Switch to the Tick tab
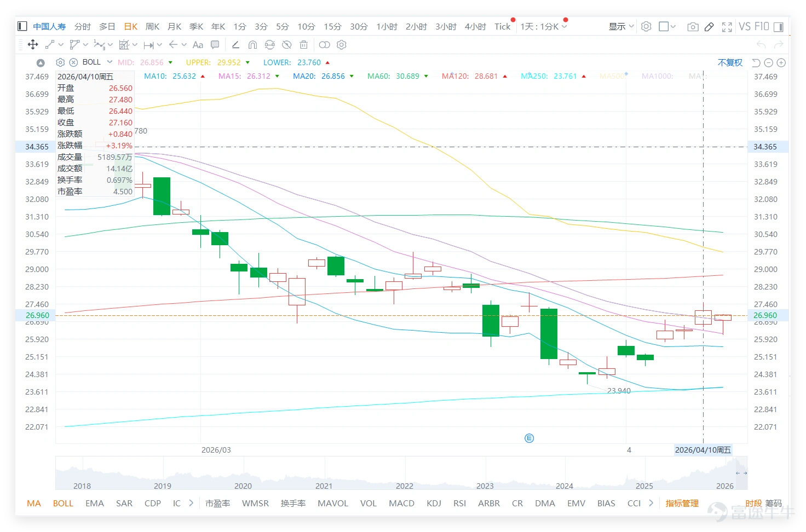This screenshot has width=806, height=532. 502,26
